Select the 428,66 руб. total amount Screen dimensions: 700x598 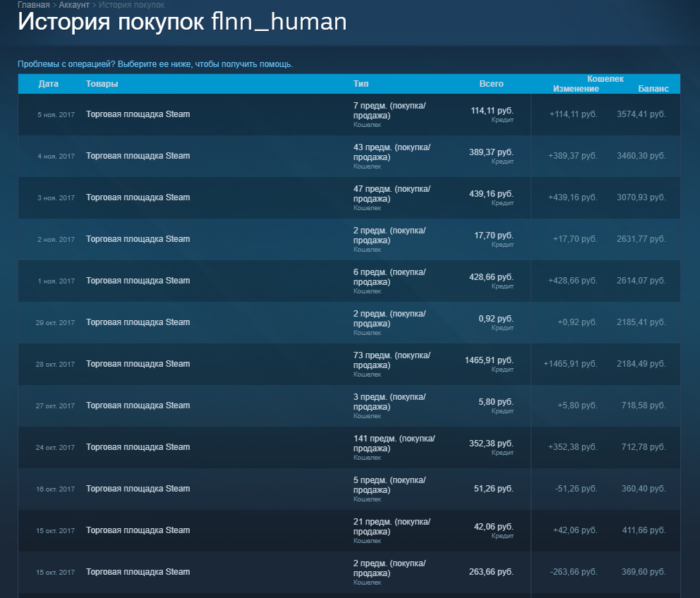point(491,276)
